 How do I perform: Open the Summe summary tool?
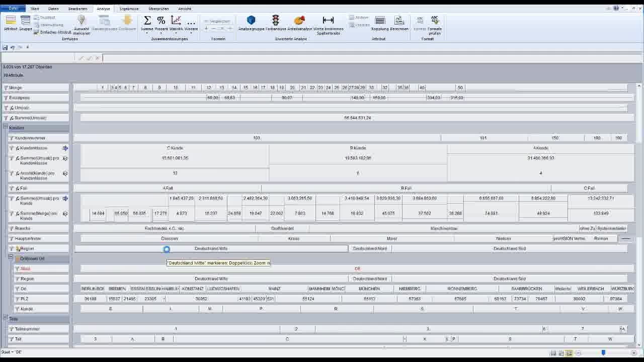pyautogui.click(x=147, y=23)
